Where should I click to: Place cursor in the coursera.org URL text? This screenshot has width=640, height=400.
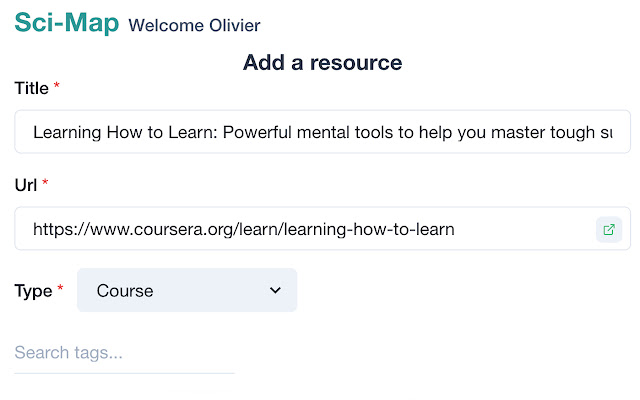(x=244, y=230)
